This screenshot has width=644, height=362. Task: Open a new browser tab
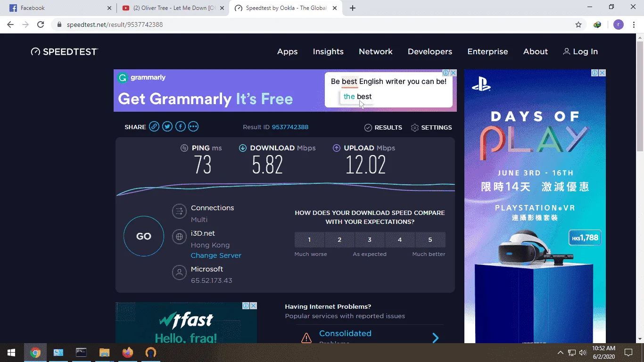point(353,8)
